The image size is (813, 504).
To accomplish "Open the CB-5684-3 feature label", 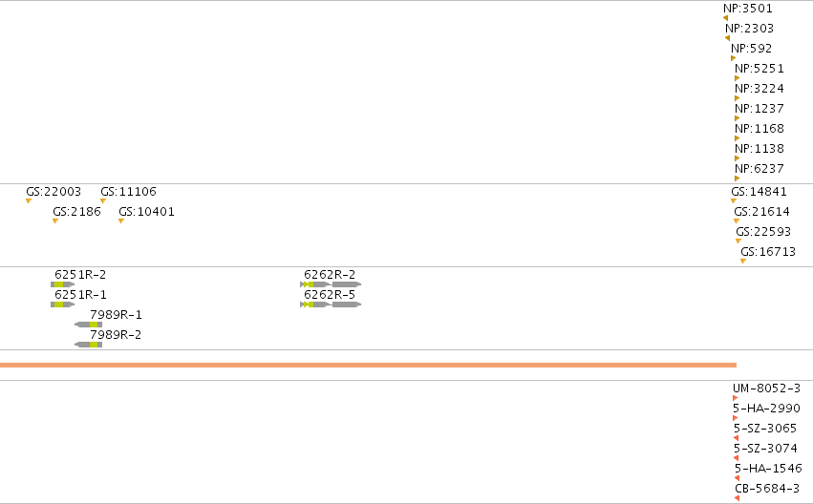I will tap(767, 489).
